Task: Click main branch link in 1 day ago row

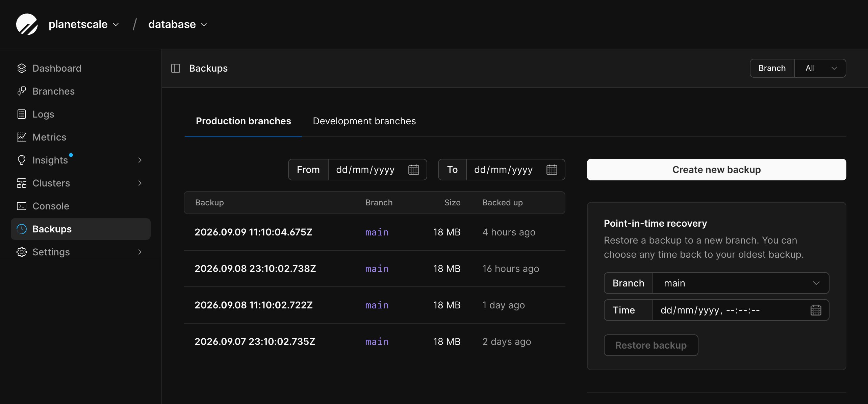Action: pyautogui.click(x=377, y=305)
